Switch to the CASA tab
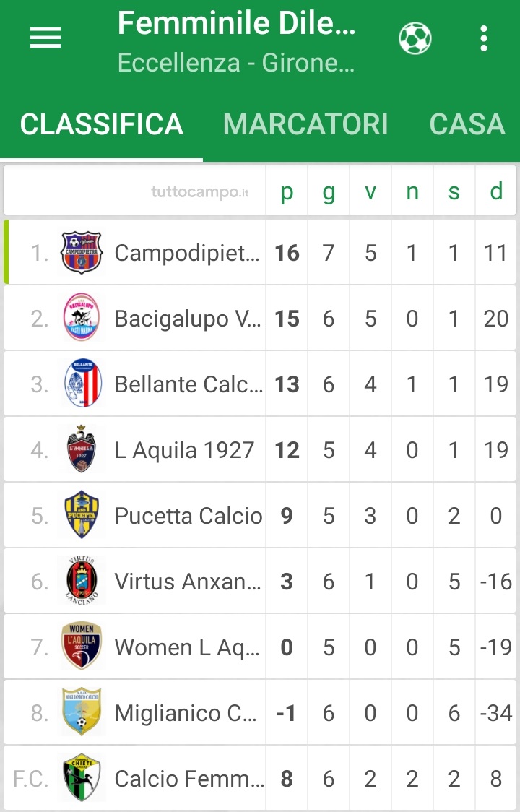Screen dimensions: 520x812 click(x=467, y=124)
